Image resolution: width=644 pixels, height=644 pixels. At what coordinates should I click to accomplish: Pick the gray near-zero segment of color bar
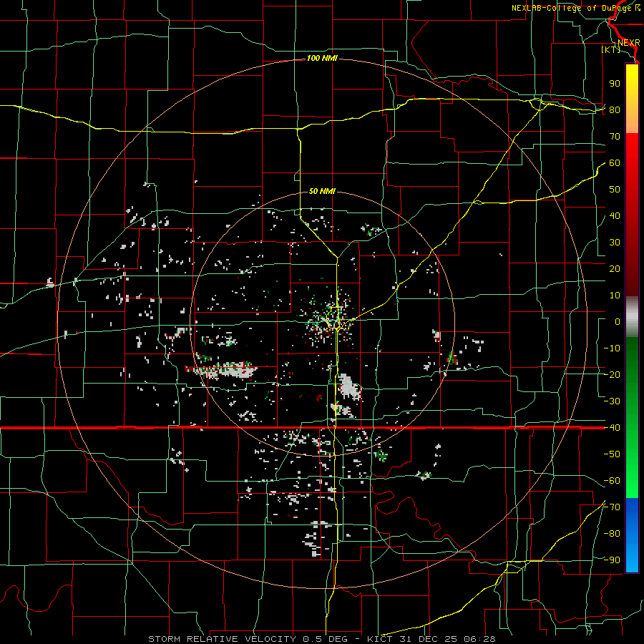tap(632, 317)
